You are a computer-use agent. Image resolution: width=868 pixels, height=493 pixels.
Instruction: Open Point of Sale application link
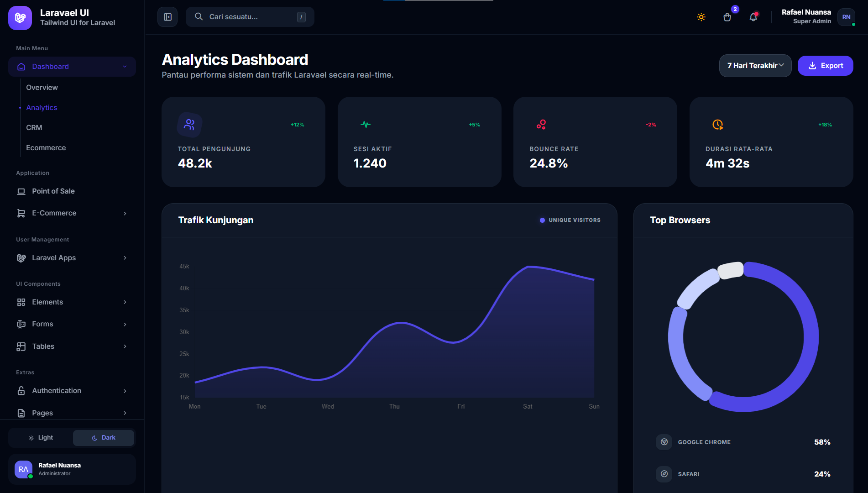[53, 191]
